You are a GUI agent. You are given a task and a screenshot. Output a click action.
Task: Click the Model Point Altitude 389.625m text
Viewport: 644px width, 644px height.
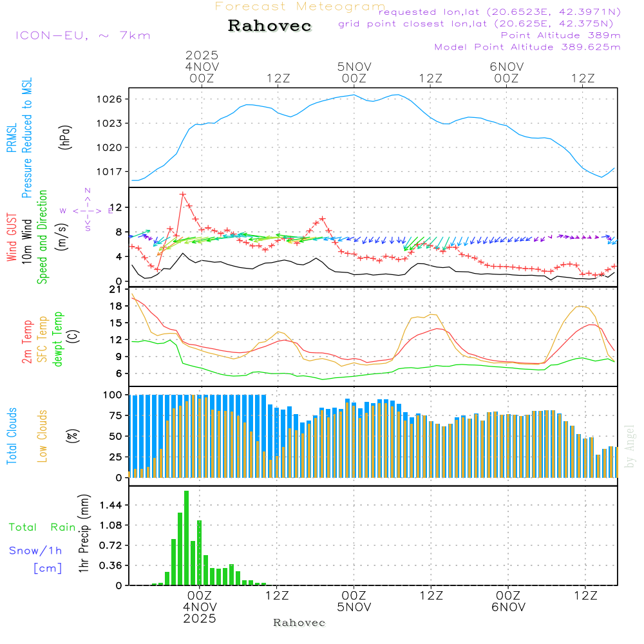(x=527, y=47)
